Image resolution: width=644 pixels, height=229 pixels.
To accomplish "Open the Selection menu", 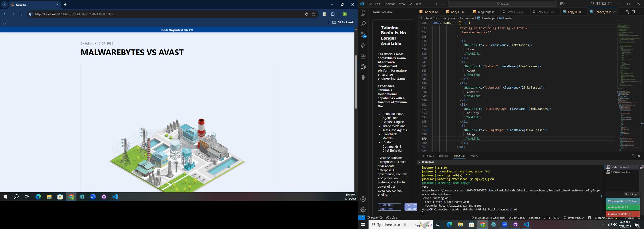I will pyautogui.click(x=390, y=4).
